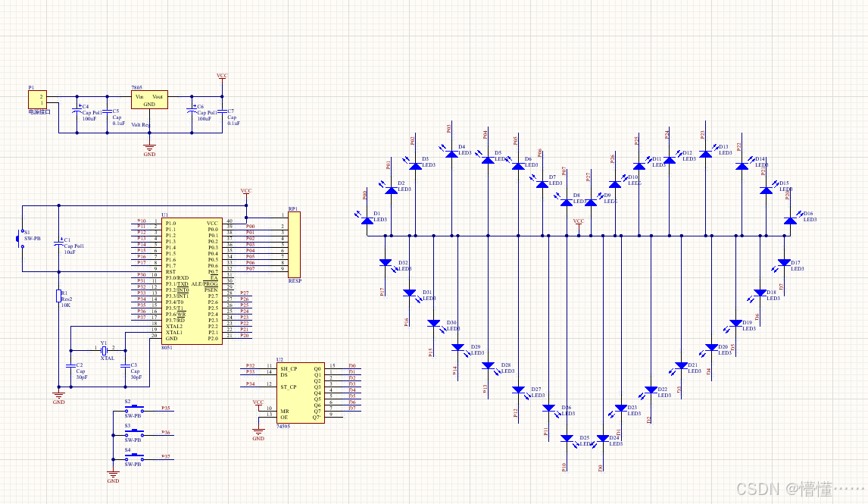Click the P23 net label above LED D13
868x504 pixels.
point(702,135)
